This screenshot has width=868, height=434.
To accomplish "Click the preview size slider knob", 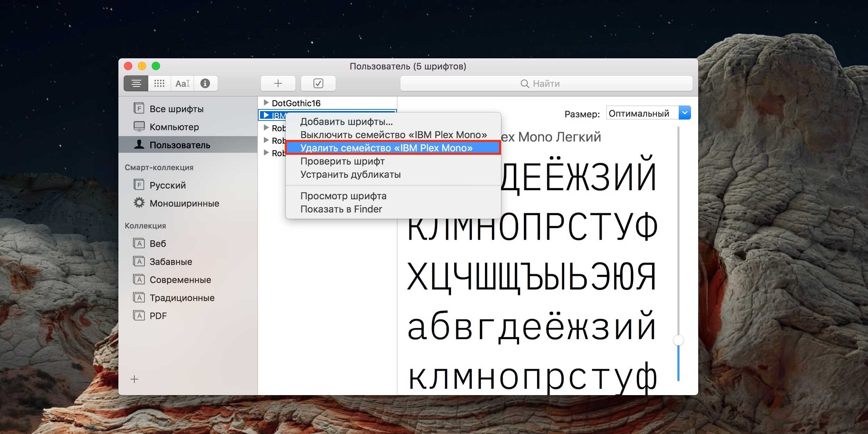I will tap(678, 340).
